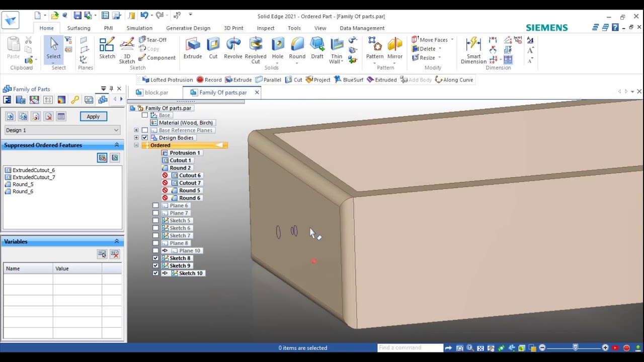Click the Hole tool
The height and width of the screenshot is (362, 644).
[x=278, y=49]
